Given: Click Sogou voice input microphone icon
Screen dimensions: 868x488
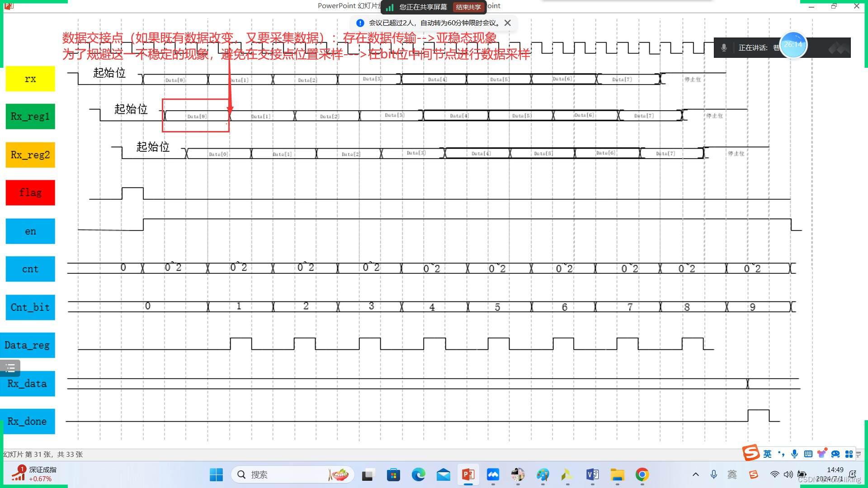Looking at the screenshot, I should 794,454.
